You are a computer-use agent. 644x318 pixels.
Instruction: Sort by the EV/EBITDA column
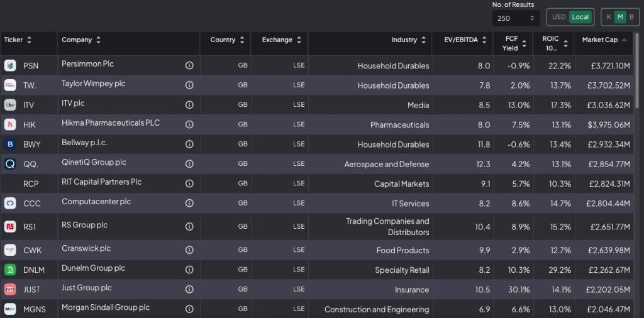point(465,40)
